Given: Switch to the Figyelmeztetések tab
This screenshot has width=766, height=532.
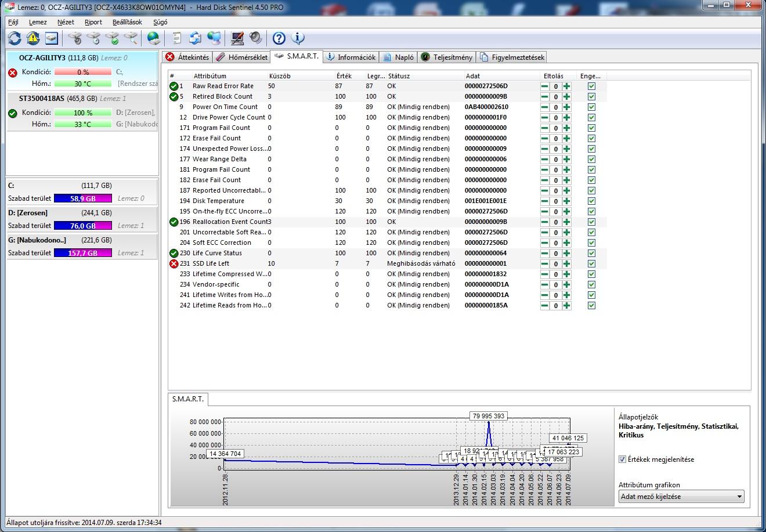Looking at the screenshot, I should pyautogui.click(x=512, y=57).
